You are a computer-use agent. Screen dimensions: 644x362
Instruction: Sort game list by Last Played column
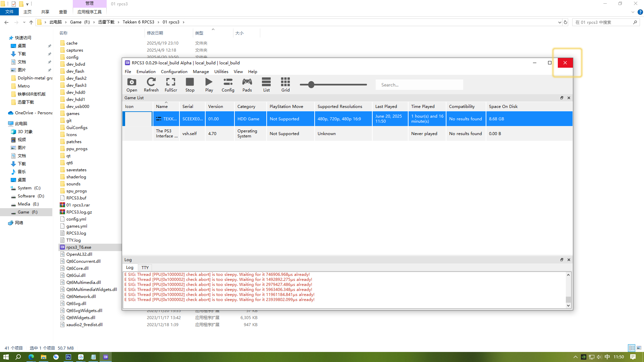[390, 106]
